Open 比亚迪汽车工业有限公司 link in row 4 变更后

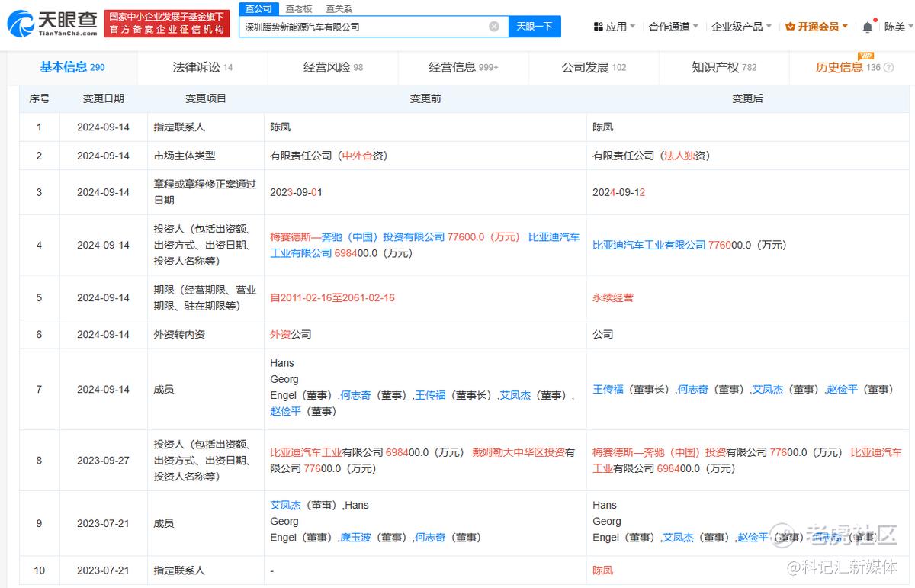point(650,245)
